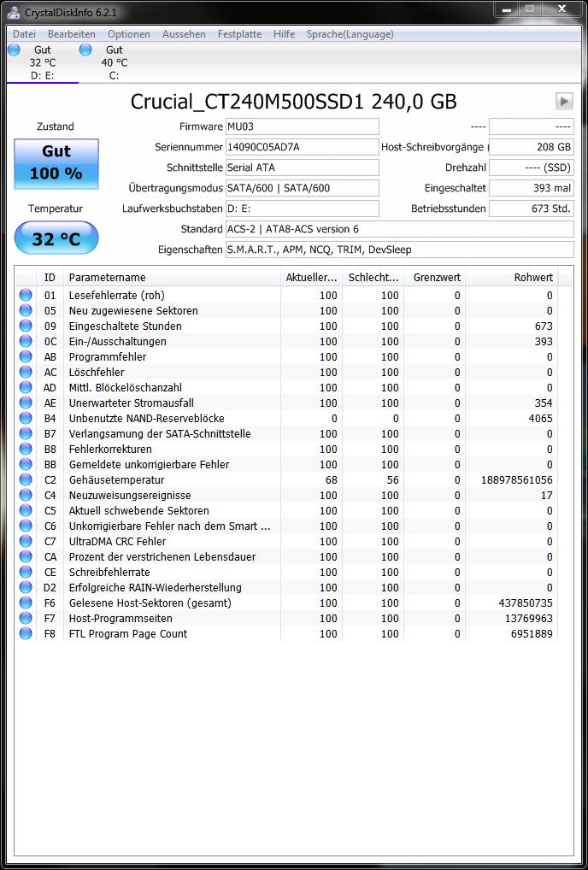The width and height of the screenshot is (588, 870).
Task: Click raw value 188978561056
Action: [x=517, y=479]
